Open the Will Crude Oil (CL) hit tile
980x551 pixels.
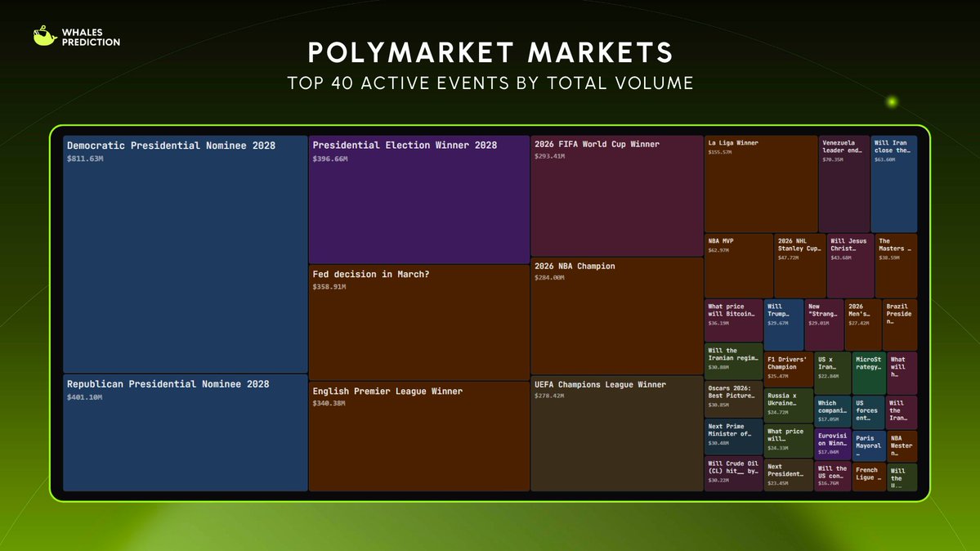coord(734,473)
